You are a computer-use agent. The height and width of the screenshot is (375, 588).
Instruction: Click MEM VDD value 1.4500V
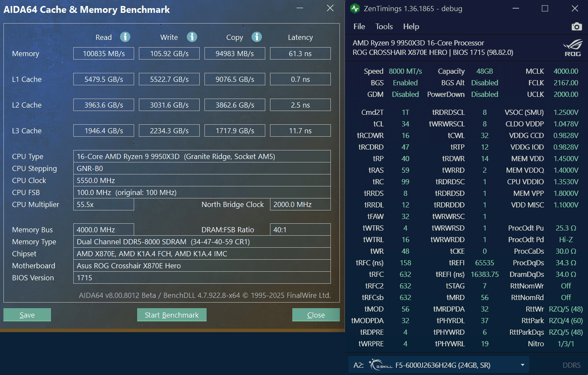click(566, 159)
